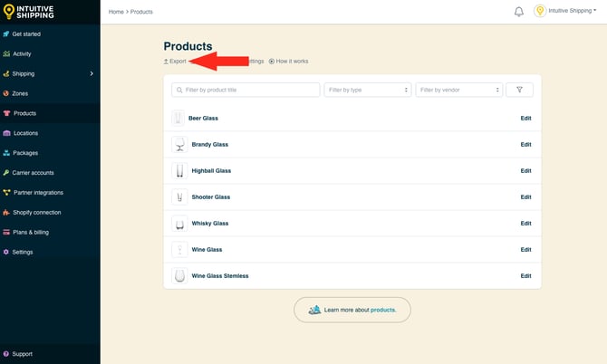Click the Products breadcrumb link

click(141, 12)
